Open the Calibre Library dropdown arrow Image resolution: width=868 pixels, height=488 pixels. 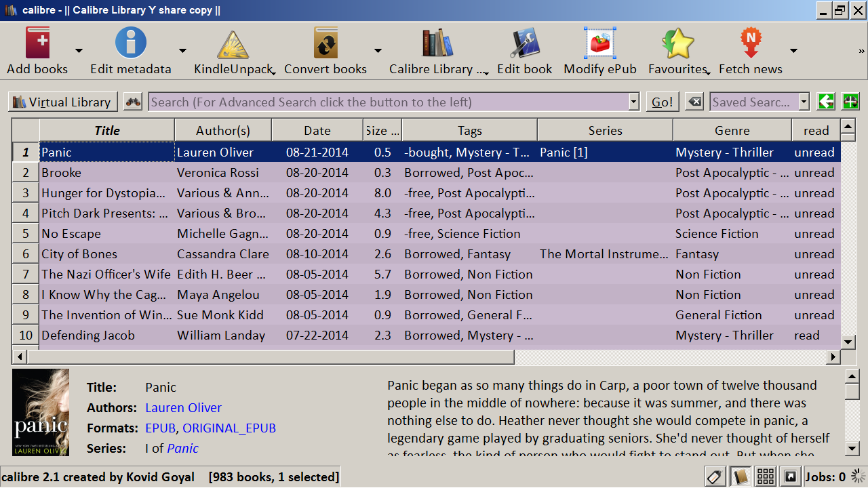click(x=486, y=73)
